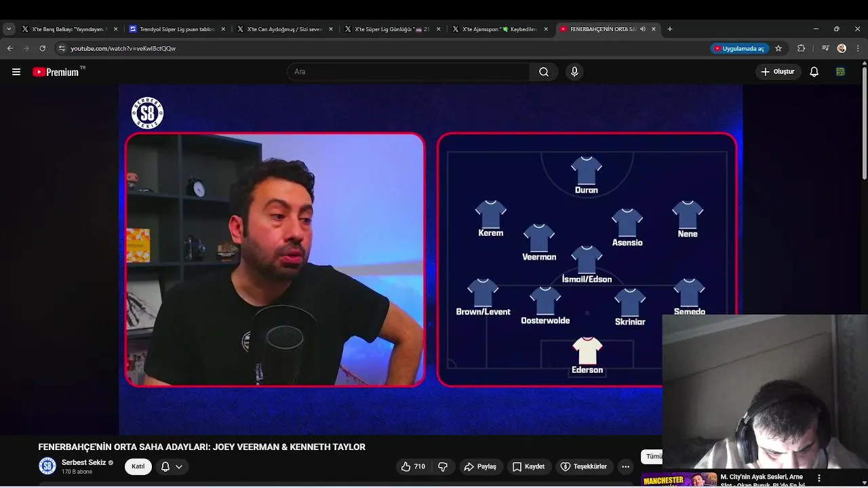Close the Trendyol Süper Lig tab
This screenshot has width=868, height=488.
tap(223, 29)
